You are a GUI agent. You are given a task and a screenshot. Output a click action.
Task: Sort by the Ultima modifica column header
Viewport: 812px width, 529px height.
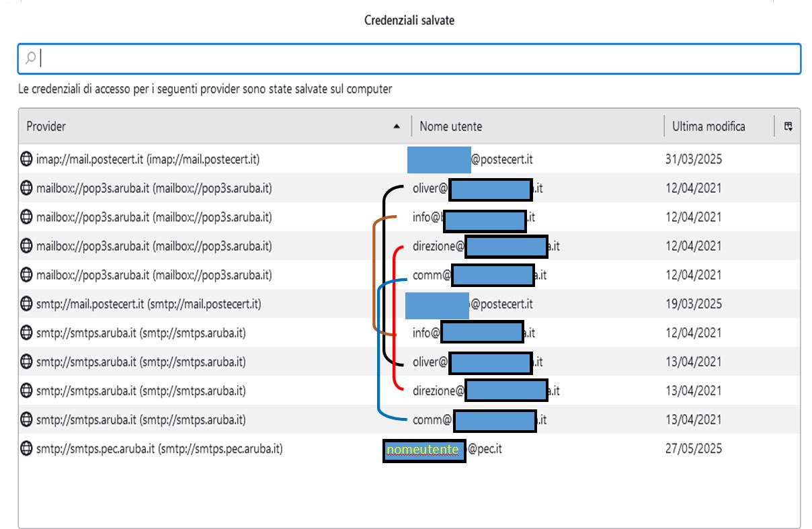coord(708,126)
